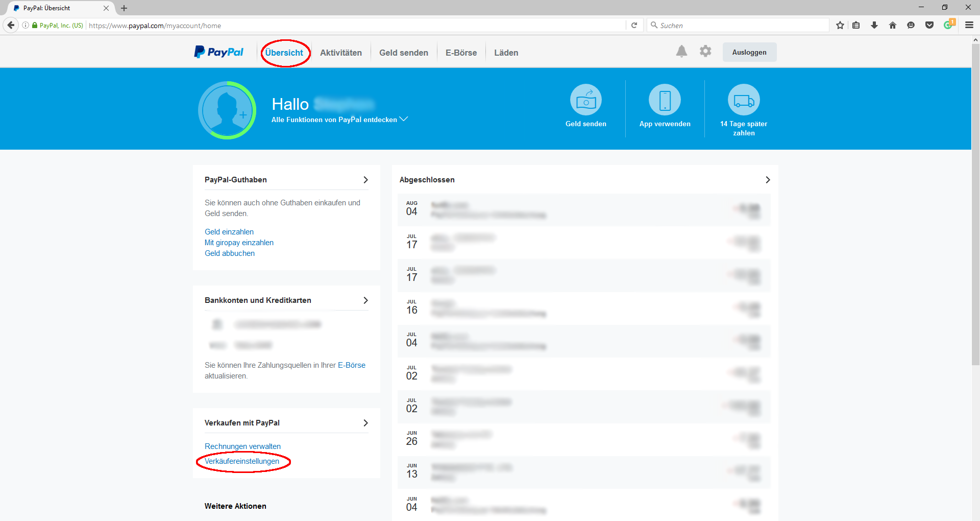This screenshot has height=521, width=980.
Task: Open the Verkäufereinstellungen link
Action: pos(242,461)
